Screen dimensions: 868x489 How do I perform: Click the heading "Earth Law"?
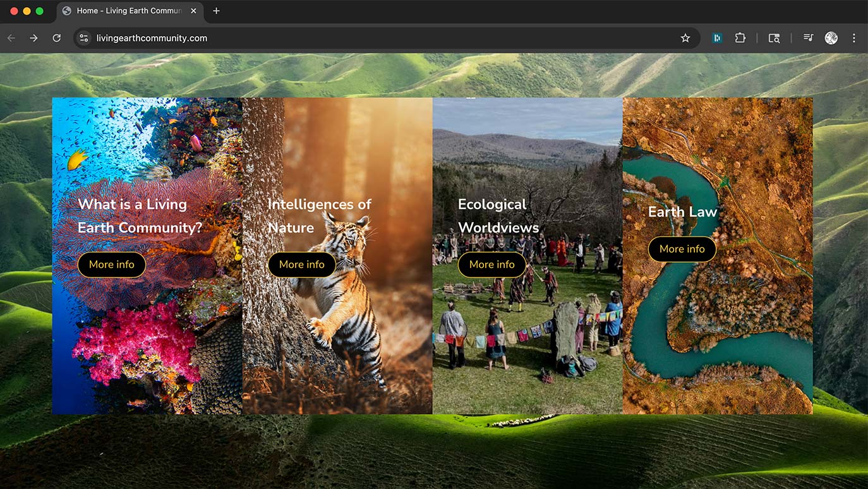click(x=682, y=212)
